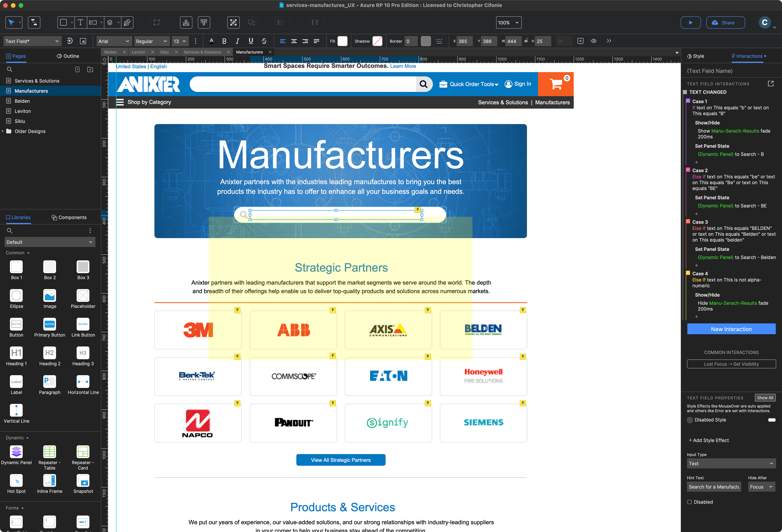Choose the Pen drawing tool
Viewport: 782px width, 532px height.
[127, 23]
